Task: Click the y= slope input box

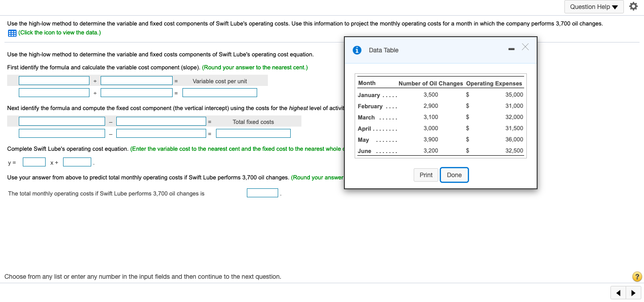Action: coord(34,162)
